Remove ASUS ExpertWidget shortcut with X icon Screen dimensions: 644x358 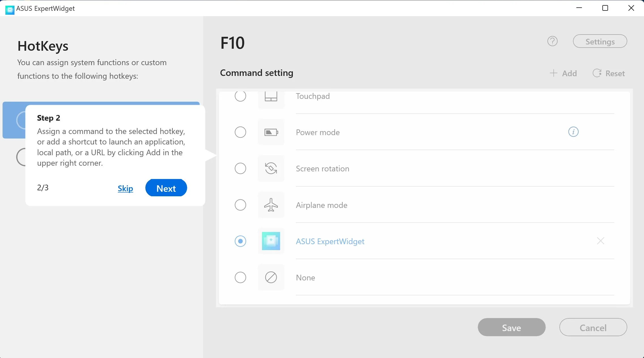601,241
